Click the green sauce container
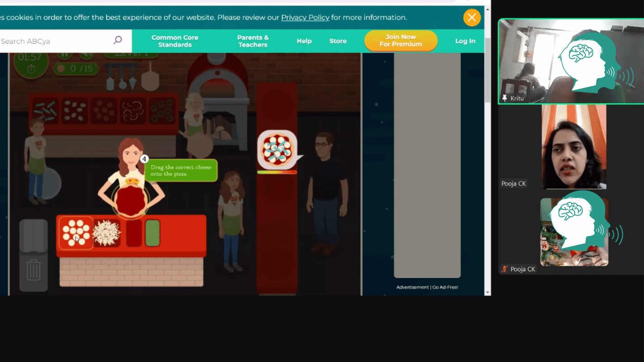The height and width of the screenshot is (362, 644). [153, 233]
